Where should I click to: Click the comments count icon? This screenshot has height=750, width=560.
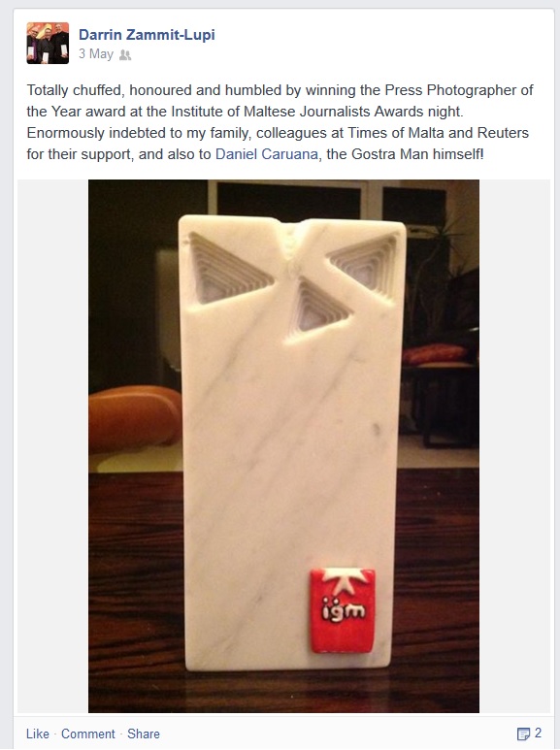523,734
